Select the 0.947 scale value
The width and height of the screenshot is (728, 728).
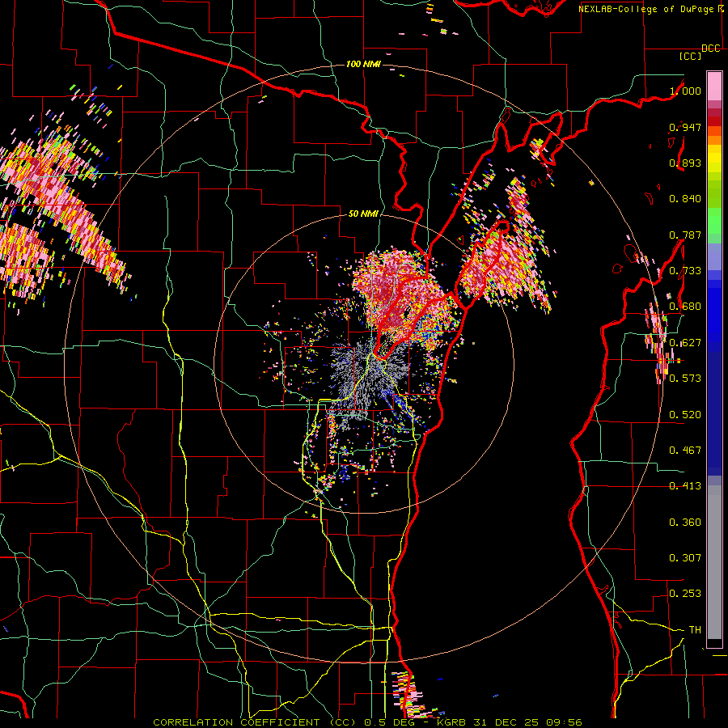[685, 127]
